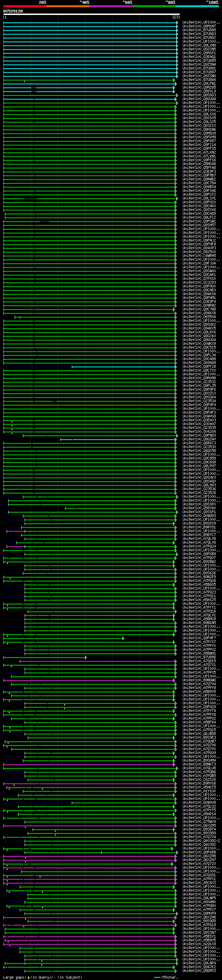Select hit UniRef100_Q8LPH7
The image size is (222, 980).
199,466
